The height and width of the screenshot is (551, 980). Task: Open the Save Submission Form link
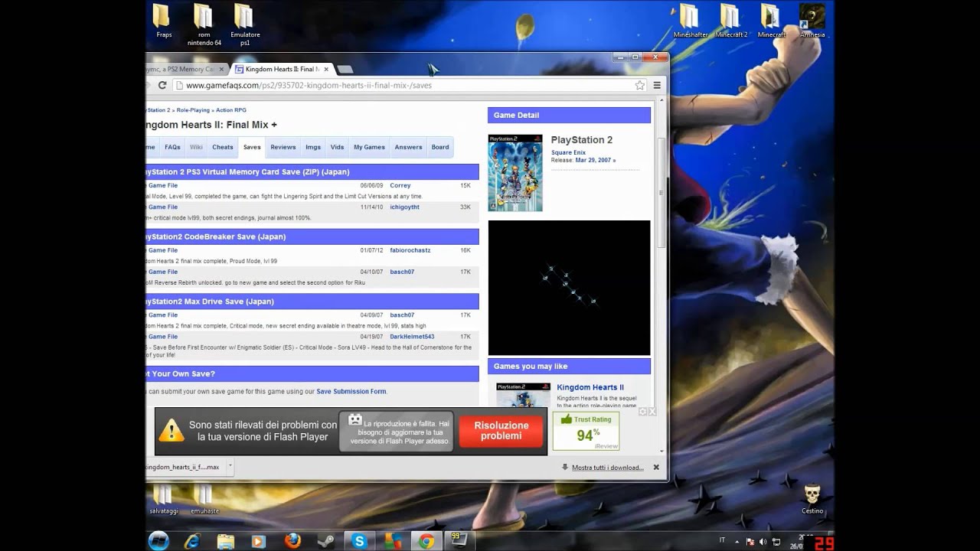351,391
